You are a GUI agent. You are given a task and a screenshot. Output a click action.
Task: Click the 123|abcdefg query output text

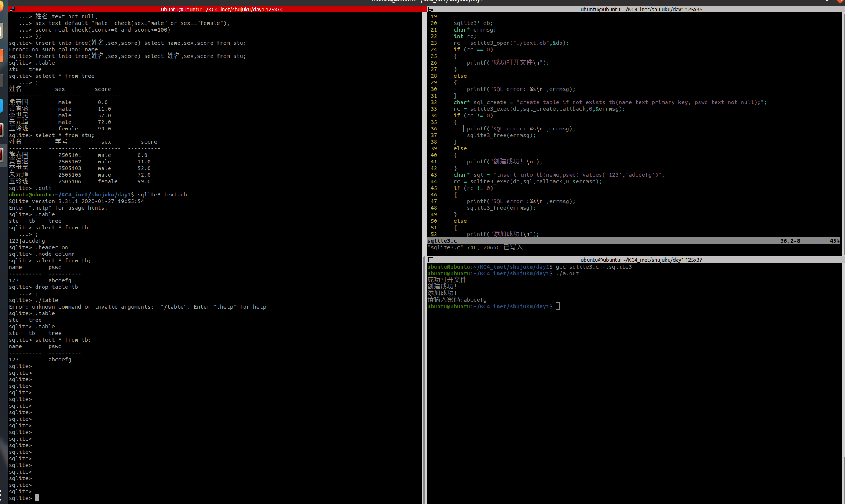pyautogui.click(x=27, y=241)
